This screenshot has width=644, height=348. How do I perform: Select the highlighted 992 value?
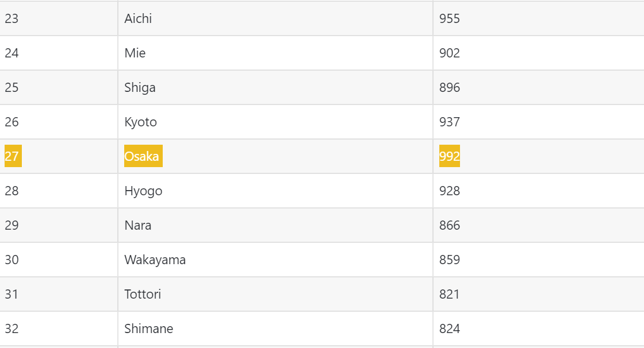coord(449,156)
